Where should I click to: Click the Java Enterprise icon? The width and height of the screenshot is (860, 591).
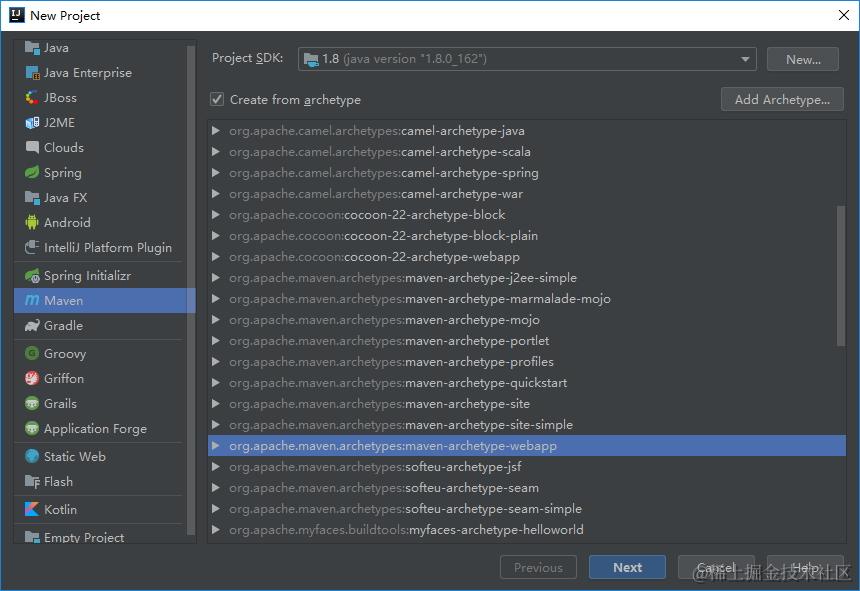(32, 72)
